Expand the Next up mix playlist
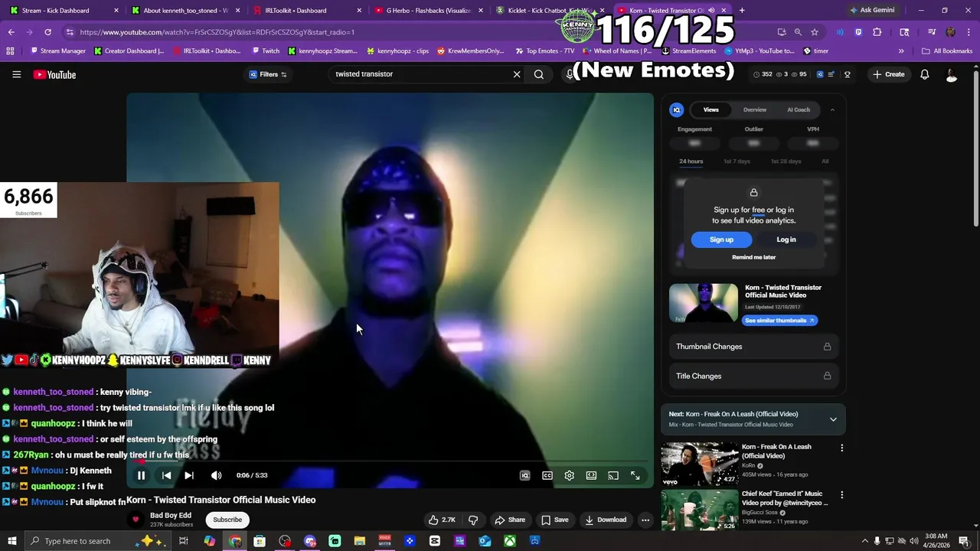The height and width of the screenshot is (551, 980). click(833, 419)
